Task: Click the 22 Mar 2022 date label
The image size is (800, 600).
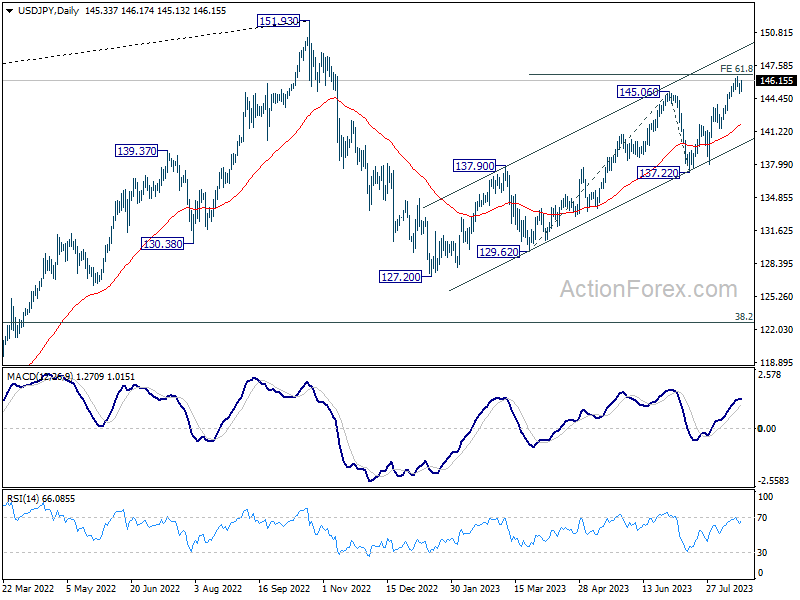Action: click(x=29, y=588)
